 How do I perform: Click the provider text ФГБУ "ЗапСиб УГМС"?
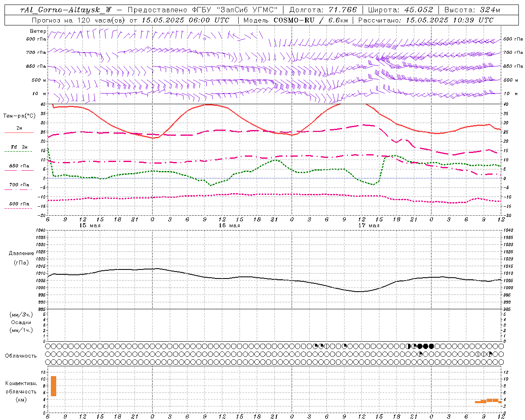pos(235,10)
